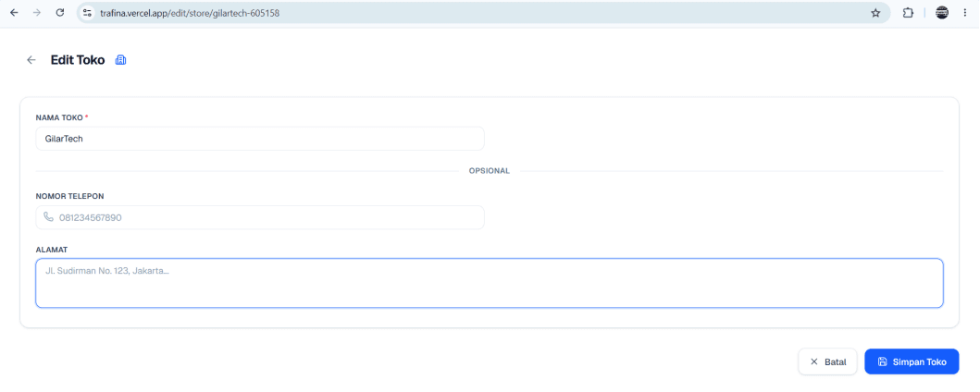Viewport: 980px width, 392px height.
Task: Click the address bar URL
Action: pos(190,13)
